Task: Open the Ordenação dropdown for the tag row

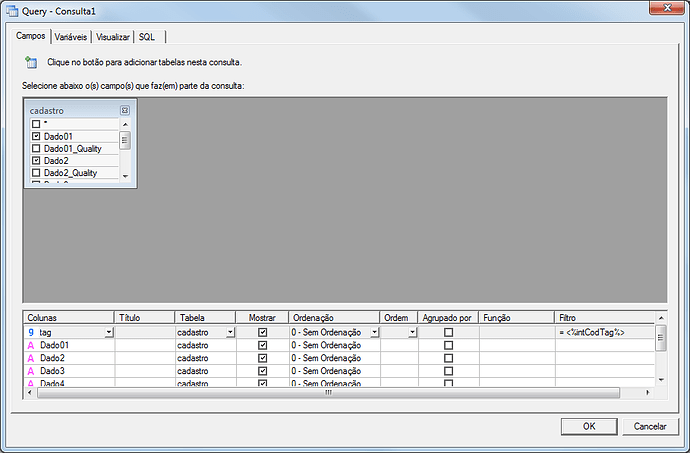Action: click(x=374, y=332)
